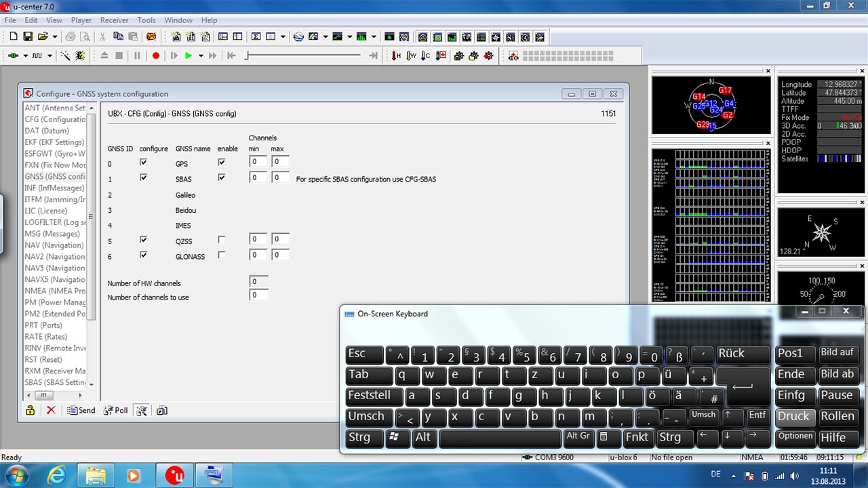Click GPS Channels min input field
The image size is (868, 488).
[259, 163]
